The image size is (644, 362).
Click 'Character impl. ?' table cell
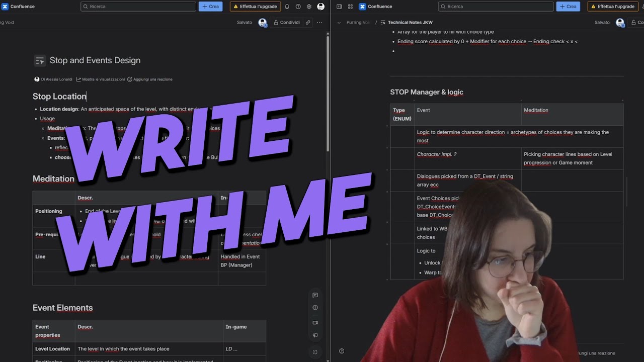tap(467, 158)
